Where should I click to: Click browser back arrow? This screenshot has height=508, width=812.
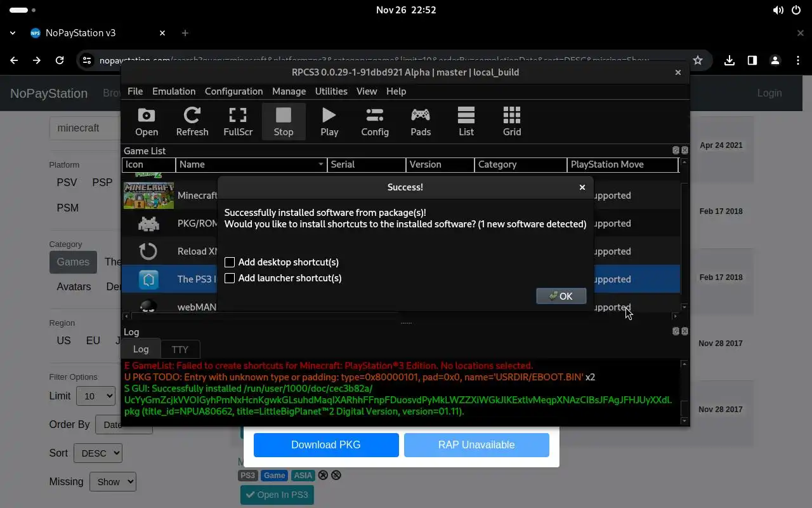(x=14, y=60)
